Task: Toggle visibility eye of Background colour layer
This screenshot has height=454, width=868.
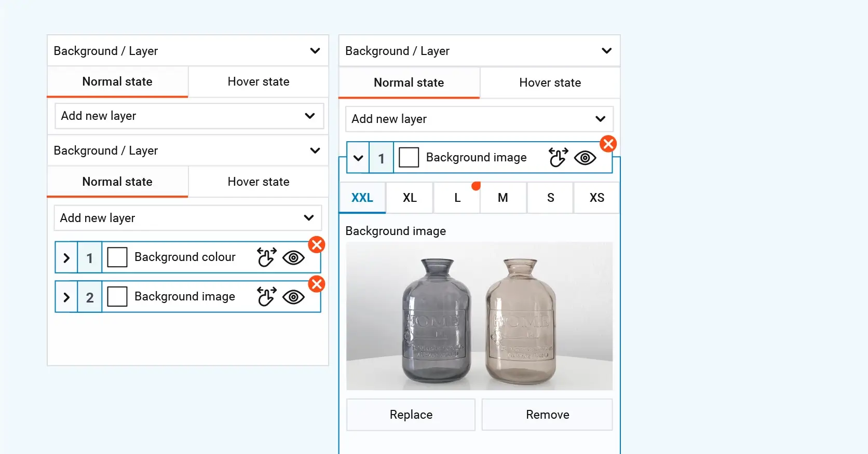Action: tap(293, 257)
